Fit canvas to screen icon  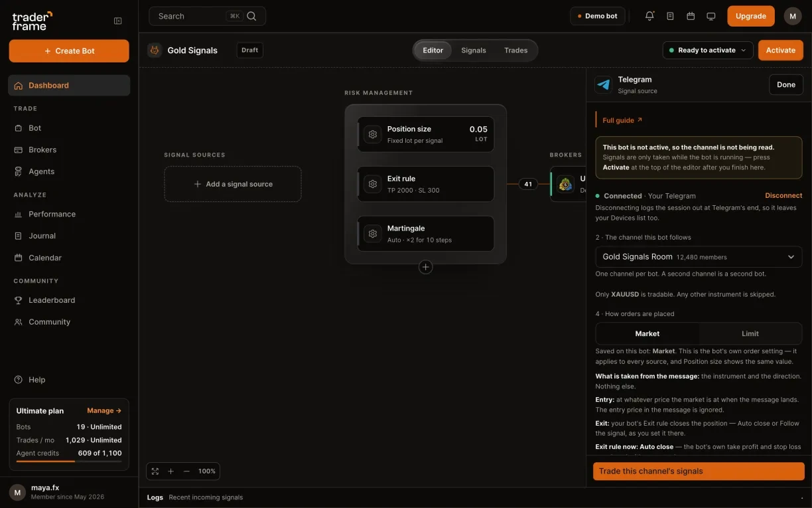coord(155,471)
